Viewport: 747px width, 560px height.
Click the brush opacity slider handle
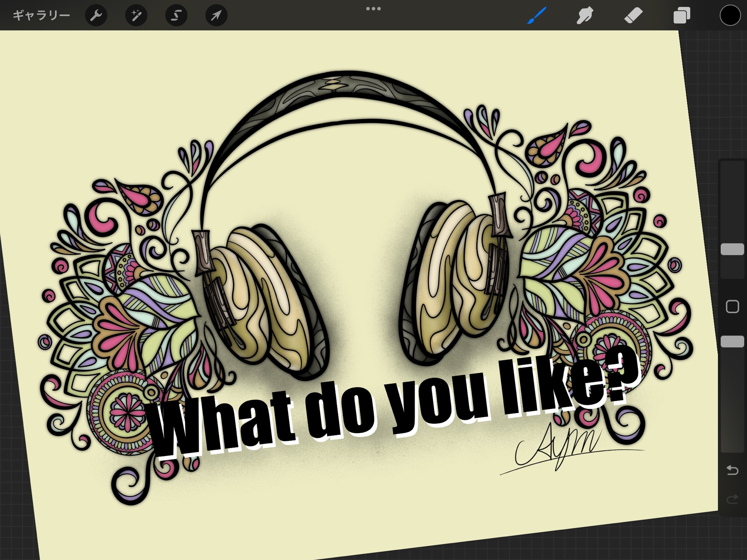732,342
